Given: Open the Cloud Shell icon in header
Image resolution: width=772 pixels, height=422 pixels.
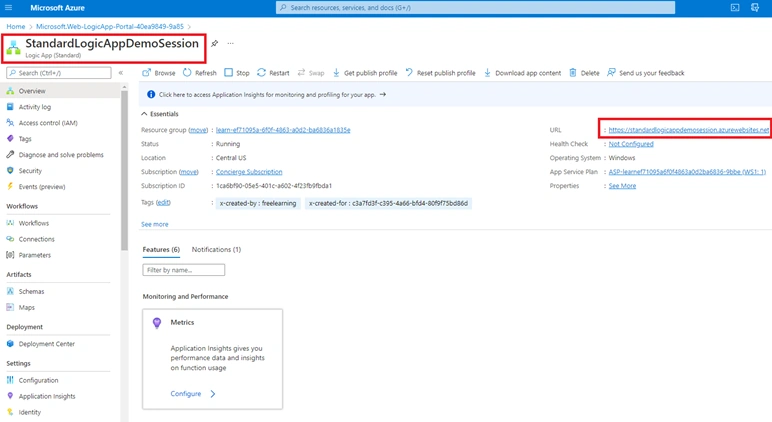Looking at the screenshot, I should pos(735,7).
